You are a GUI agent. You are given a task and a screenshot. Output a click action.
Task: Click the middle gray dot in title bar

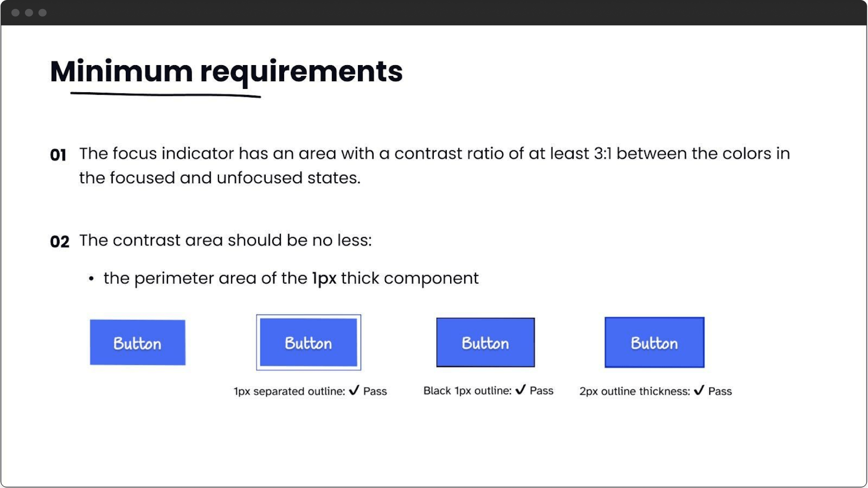(29, 13)
